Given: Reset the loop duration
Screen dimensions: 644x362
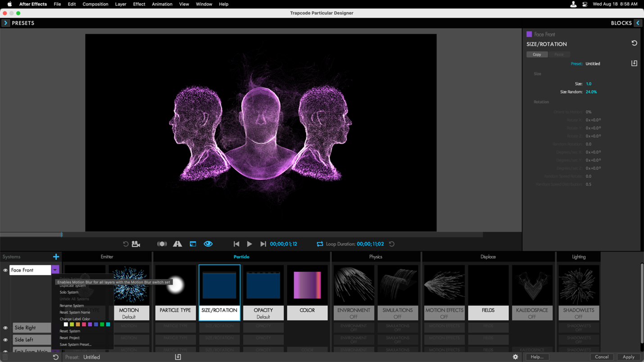Looking at the screenshot, I should [392, 244].
